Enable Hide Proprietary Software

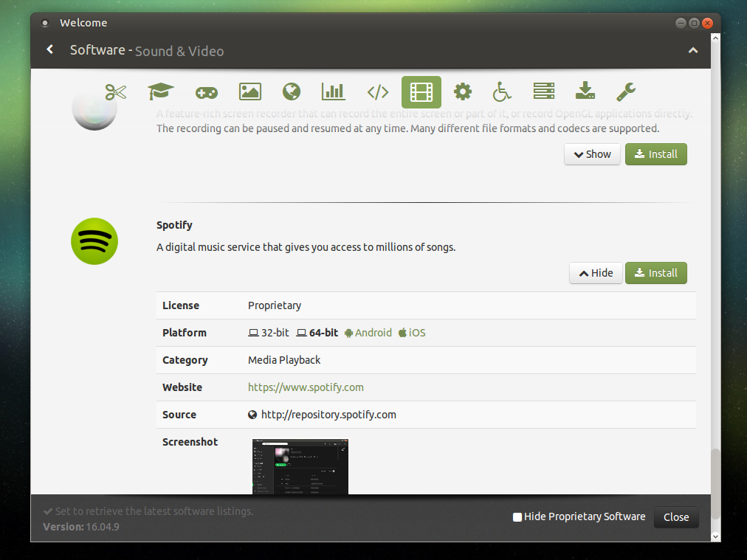517,517
